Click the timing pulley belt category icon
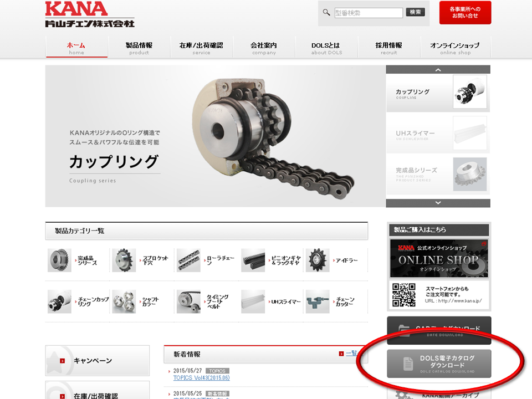Screen dimensions: 532x399 (188, 301)
